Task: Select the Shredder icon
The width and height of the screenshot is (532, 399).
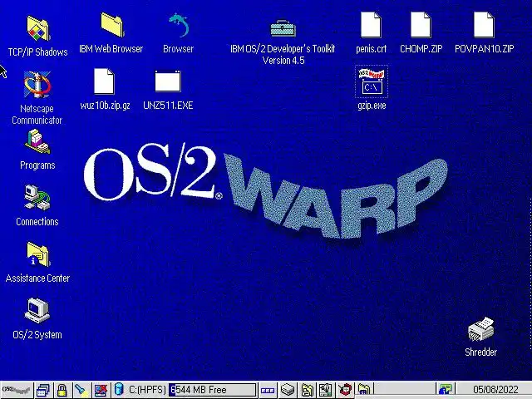Action: [480, 329]
